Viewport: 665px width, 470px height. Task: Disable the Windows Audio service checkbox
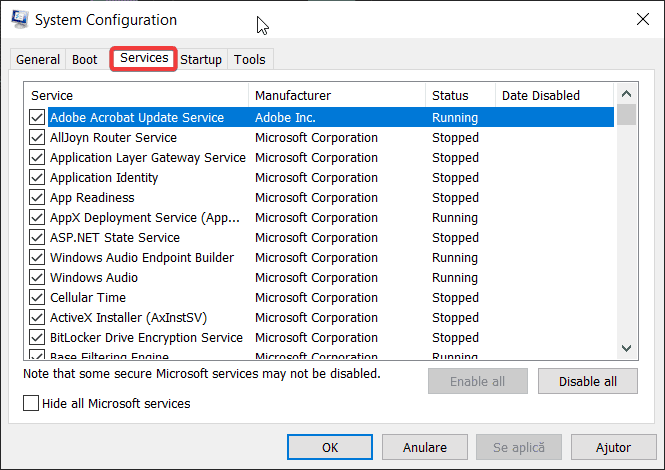(37, 278)
